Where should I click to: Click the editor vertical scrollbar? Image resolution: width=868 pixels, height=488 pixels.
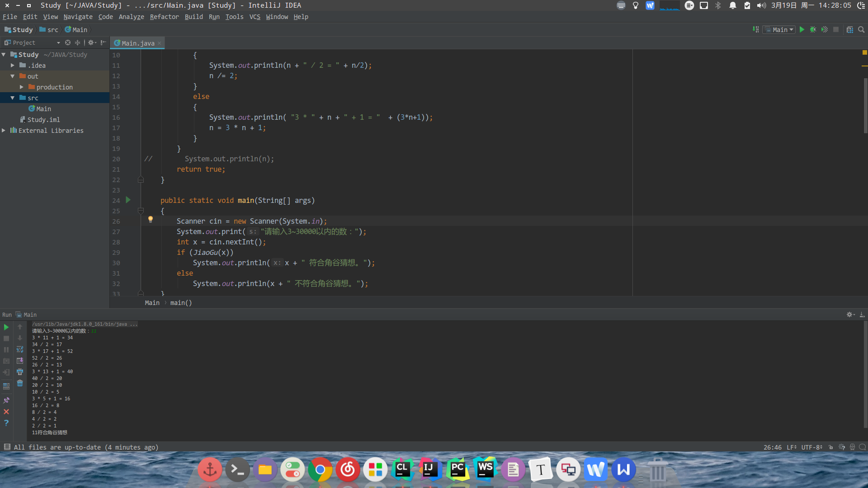(x=865, y=106)
